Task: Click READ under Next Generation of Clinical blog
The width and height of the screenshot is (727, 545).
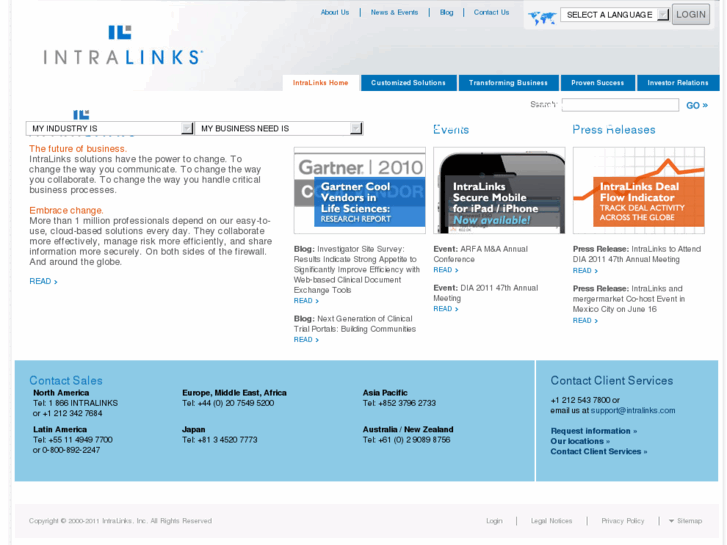Action: (306, 340)
